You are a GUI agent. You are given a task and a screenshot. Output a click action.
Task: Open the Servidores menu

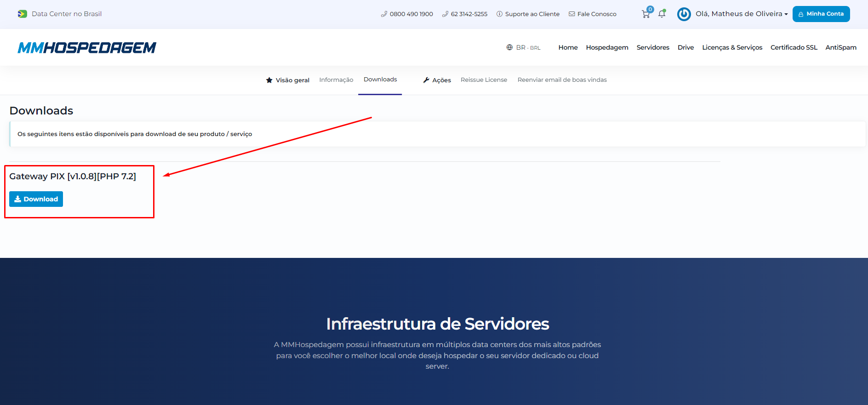click(x=653, y=47)
